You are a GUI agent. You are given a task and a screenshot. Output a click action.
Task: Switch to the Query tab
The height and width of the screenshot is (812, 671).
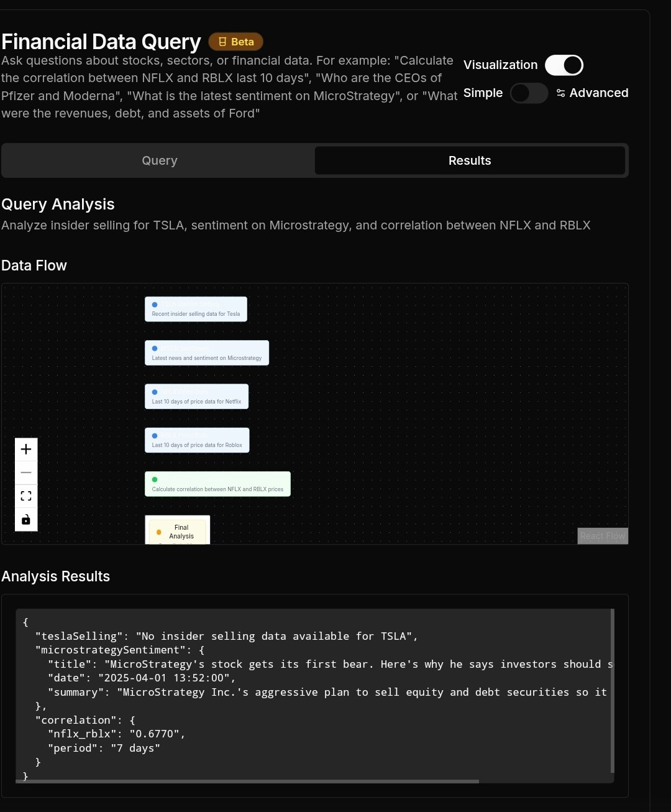(159, 160)
